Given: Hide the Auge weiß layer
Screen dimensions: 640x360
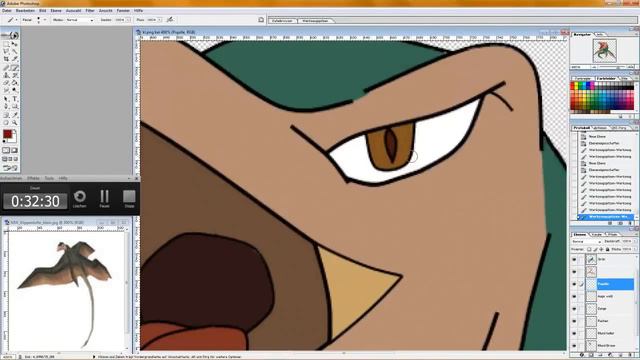Looking at the screenshot, I should point(574,296).
